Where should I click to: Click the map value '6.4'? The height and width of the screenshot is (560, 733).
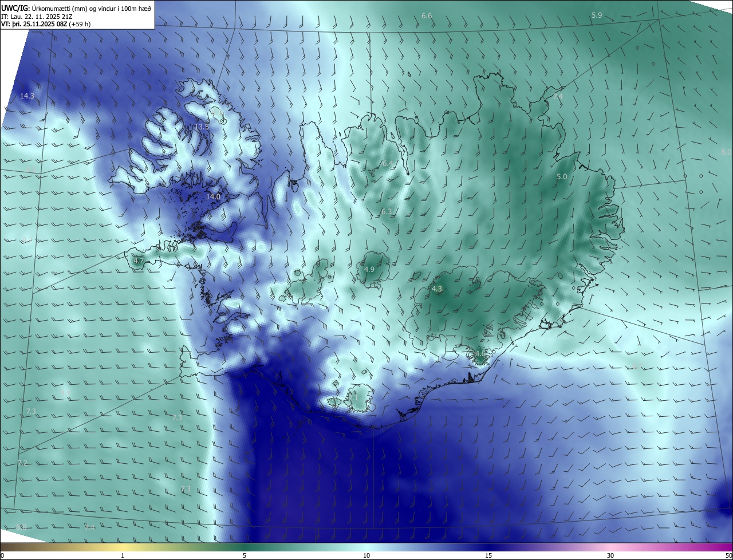pos(388,164)
